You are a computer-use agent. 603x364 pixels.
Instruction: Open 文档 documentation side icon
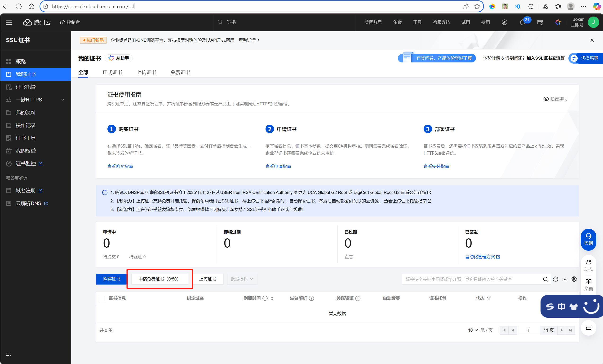[x=588, y=285]
